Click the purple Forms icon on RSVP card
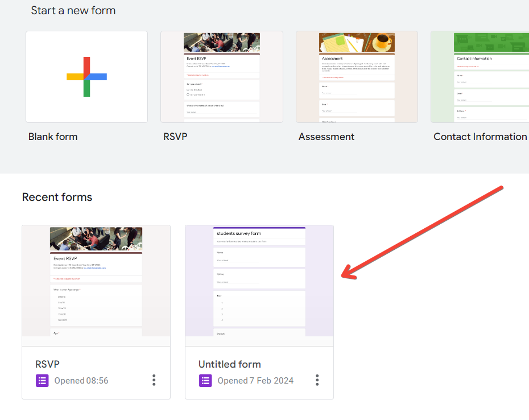This screenshot has width=529, height=420. 42,381
